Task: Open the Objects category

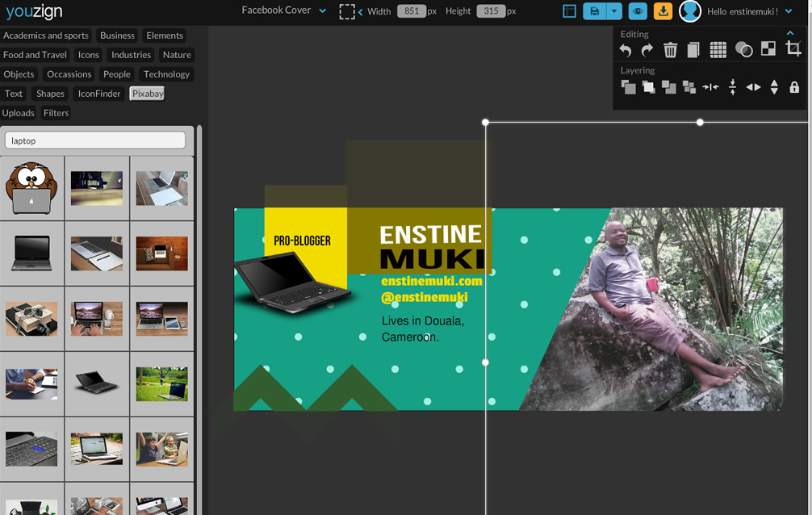Action: (19, 74)
